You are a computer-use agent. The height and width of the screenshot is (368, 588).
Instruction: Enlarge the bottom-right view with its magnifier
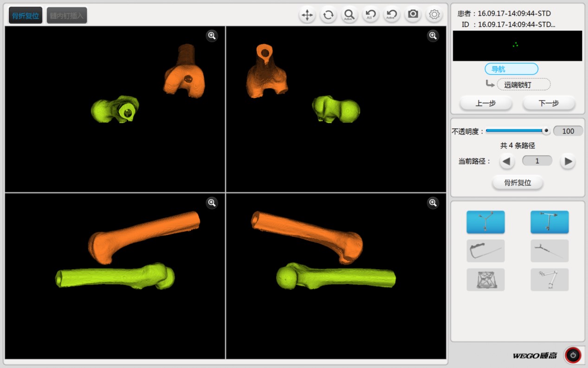(x=433, y=203)
